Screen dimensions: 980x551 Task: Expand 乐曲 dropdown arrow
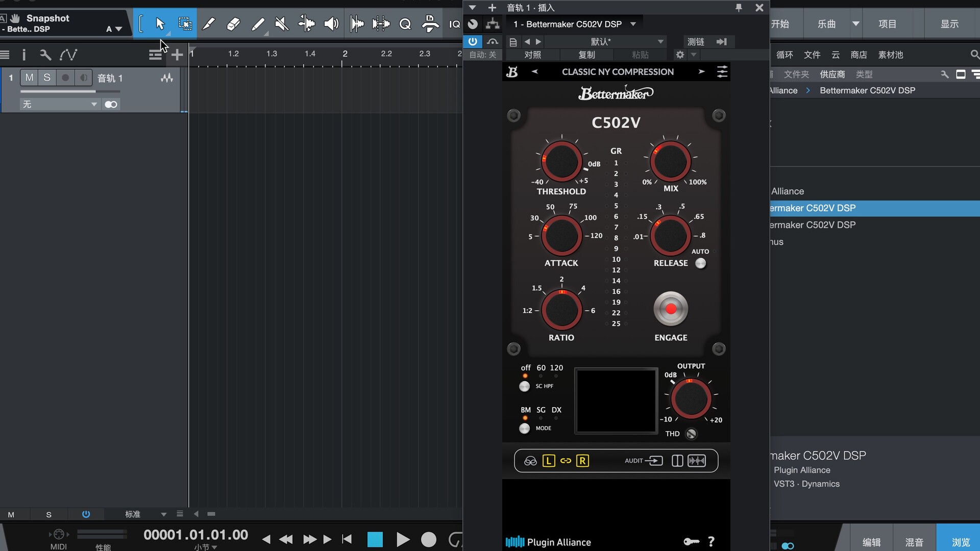856,24
